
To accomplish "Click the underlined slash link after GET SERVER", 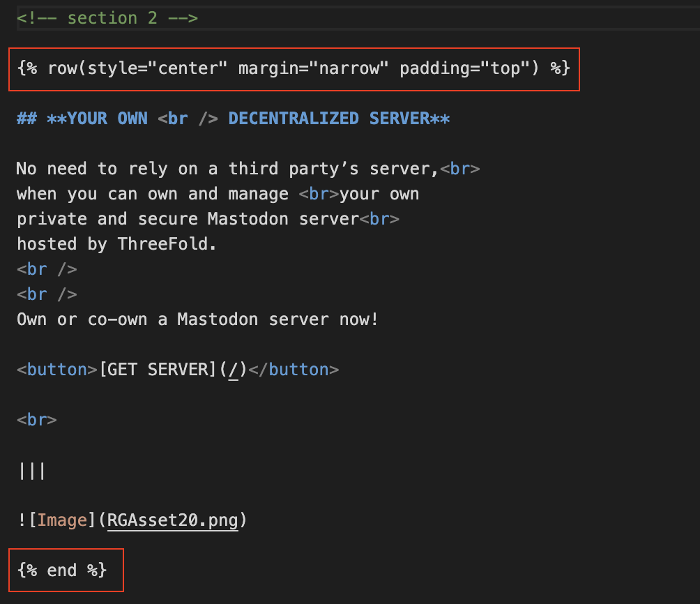I will [234, 370].
